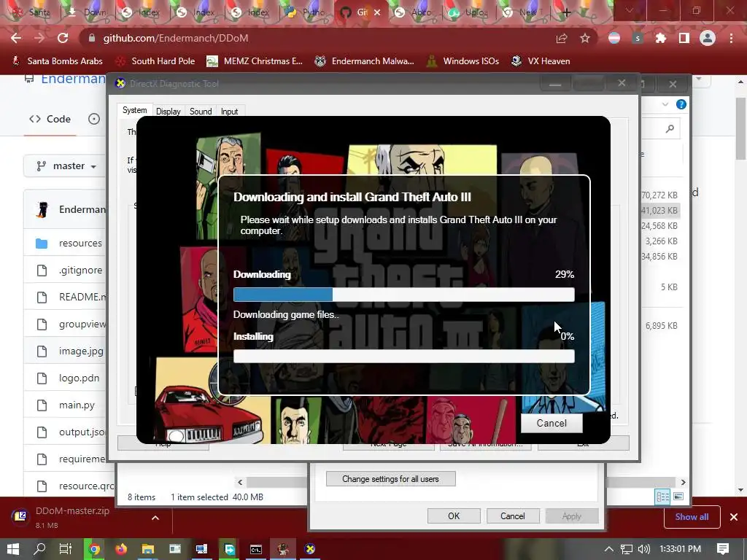Viewport: 747px width, 560px height.
Task: Open the network icon in system tray
Action: point(627,549)
